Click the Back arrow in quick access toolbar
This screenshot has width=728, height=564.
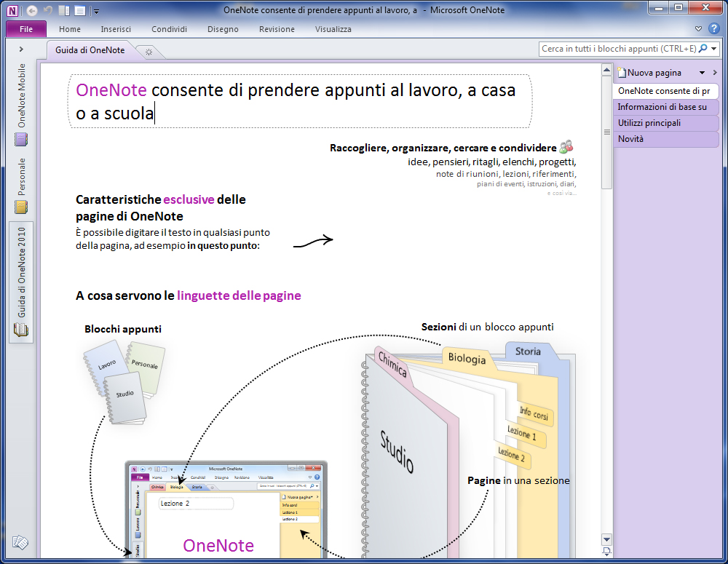pyautogui.click(x=31, y=10)
